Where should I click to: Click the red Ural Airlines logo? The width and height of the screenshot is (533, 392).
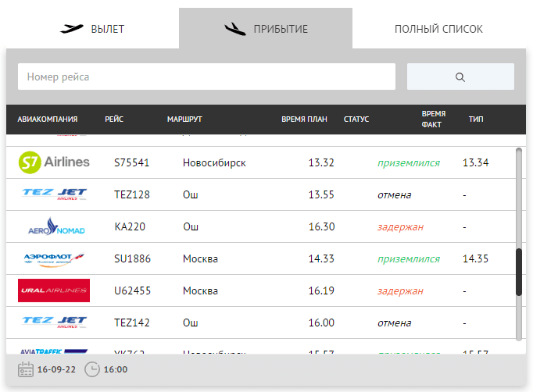(x=54, y=290)
